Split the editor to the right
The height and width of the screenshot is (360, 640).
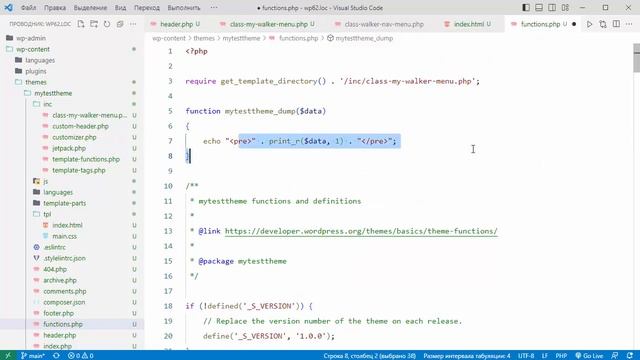click(616, 24)
